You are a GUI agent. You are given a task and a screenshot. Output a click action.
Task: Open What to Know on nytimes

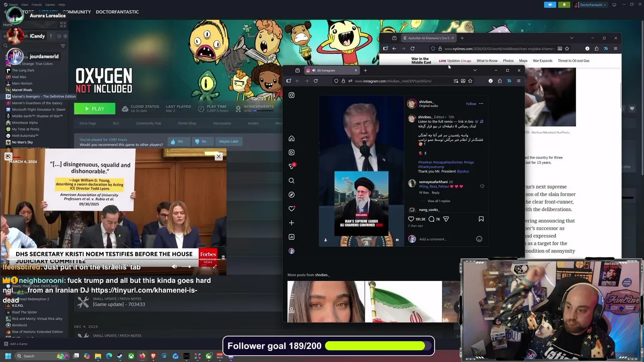click(487, 61)
